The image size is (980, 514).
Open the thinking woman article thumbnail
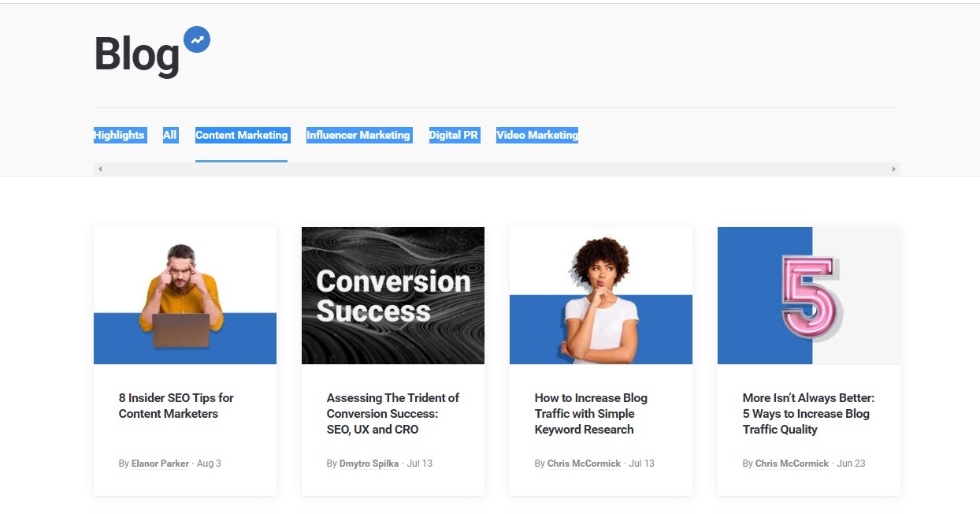coord(601,296)
